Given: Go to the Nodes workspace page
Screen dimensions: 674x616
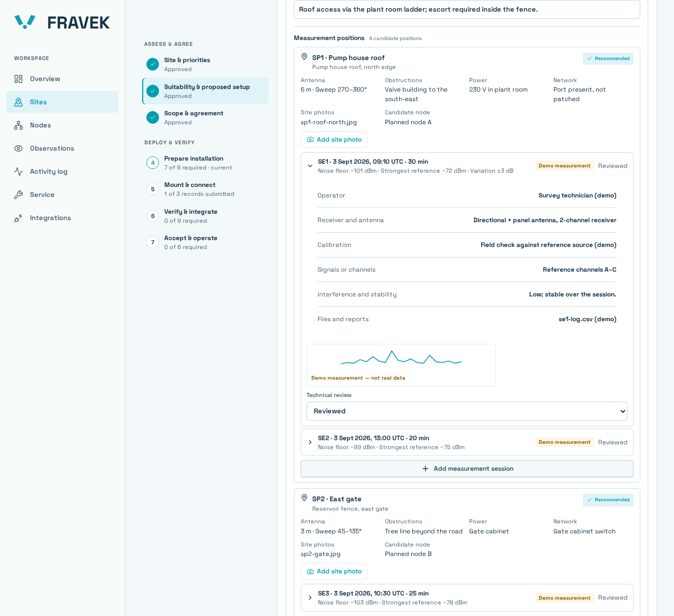Looking at the screenshot, I should [x=62, y=125].
